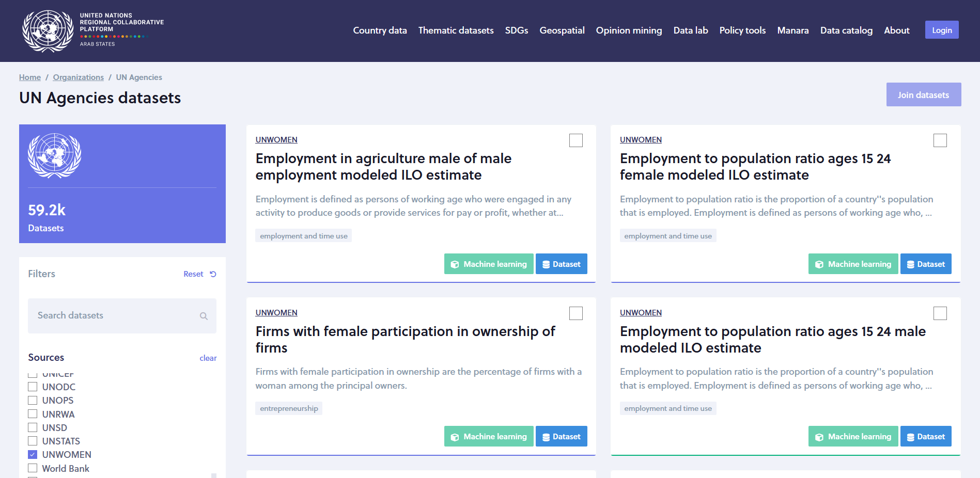Click the Reset filters arrow icon
Viewport: 980px width, 478px height.
213,274
